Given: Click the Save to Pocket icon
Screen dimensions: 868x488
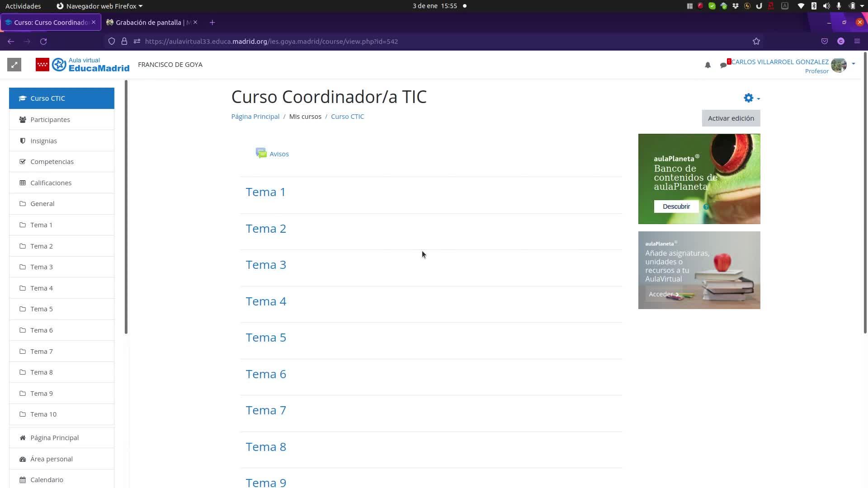Looking at the screenshot, I should pos(825,41).
